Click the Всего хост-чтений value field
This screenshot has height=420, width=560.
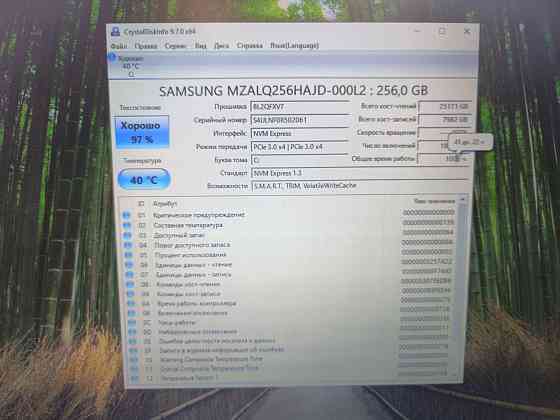445,106
